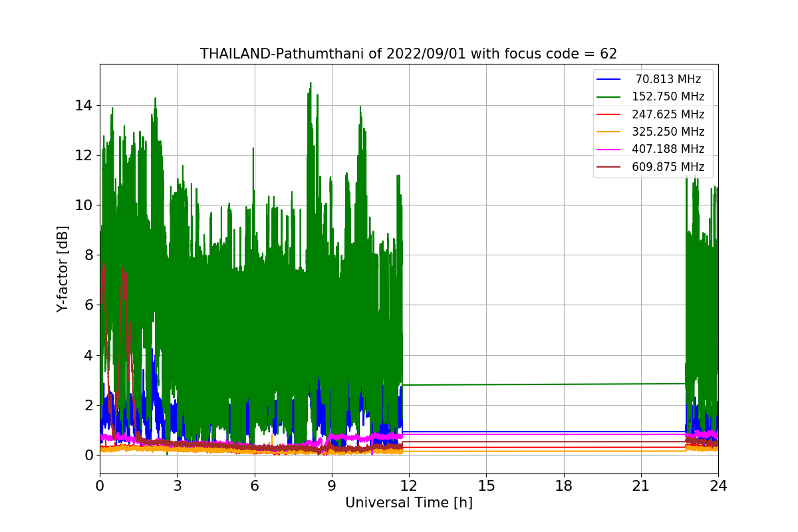Click the x-axis tick label 18
This screenshot has width=798, height=532.
coord(563,485)
